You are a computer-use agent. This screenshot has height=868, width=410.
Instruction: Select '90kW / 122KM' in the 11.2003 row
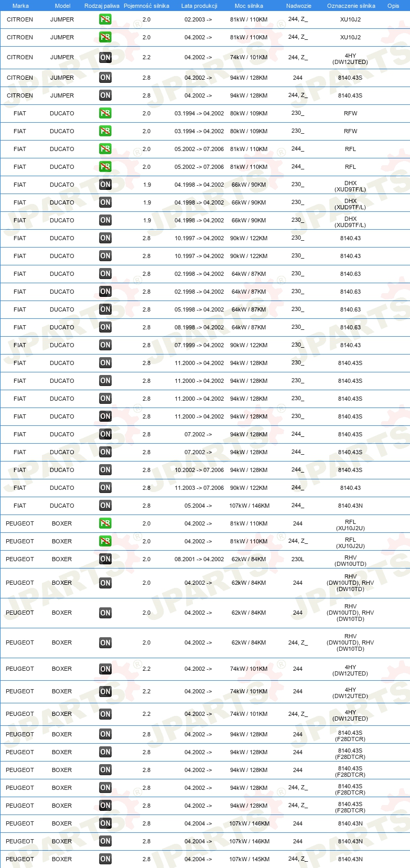pos(249,488)
